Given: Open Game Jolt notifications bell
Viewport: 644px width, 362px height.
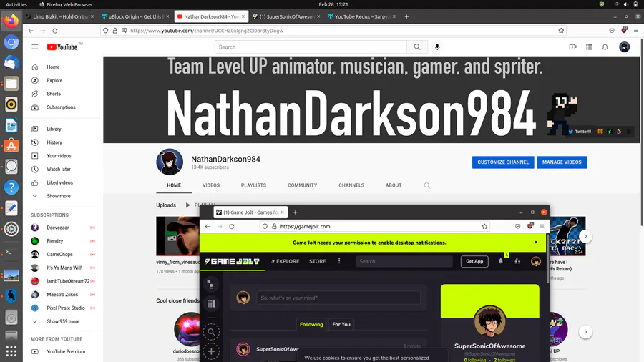Looking at the screenshot, I should point(501,261).
